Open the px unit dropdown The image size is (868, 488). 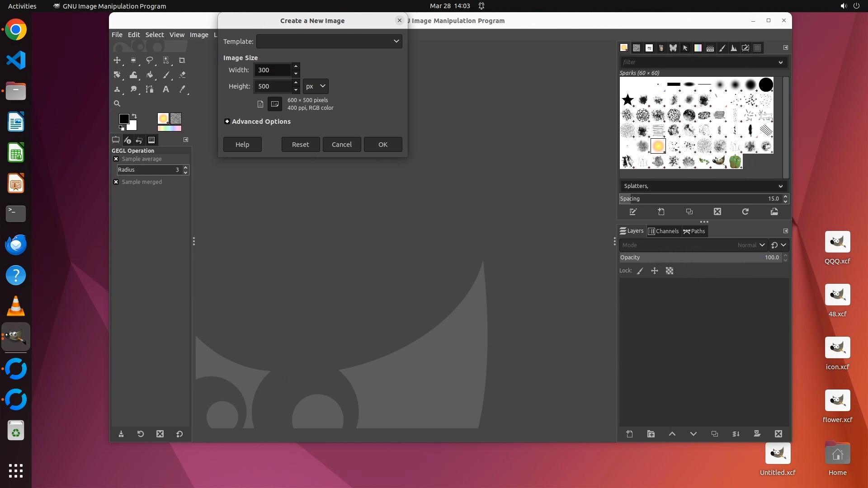tap(315, 86)
